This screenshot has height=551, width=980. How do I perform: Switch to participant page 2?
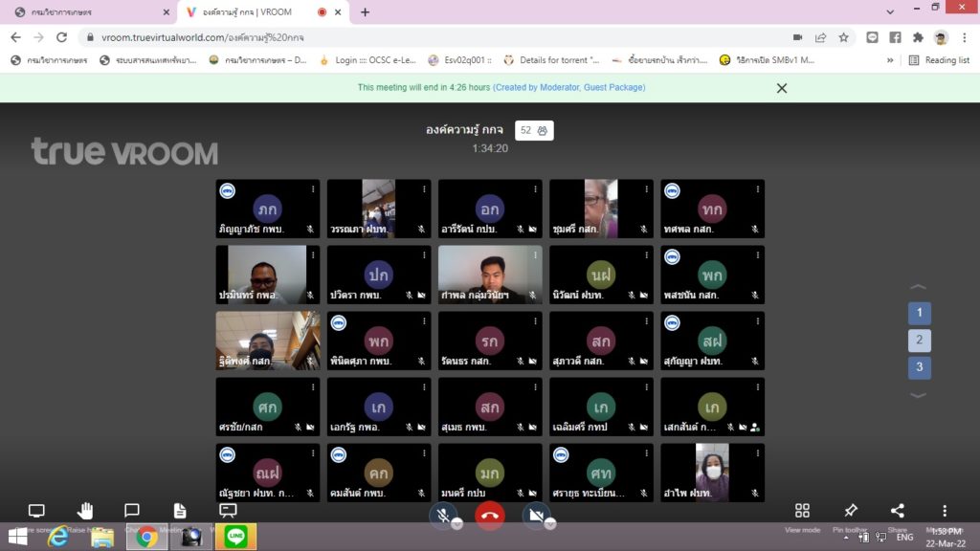(x=920, y=341)
